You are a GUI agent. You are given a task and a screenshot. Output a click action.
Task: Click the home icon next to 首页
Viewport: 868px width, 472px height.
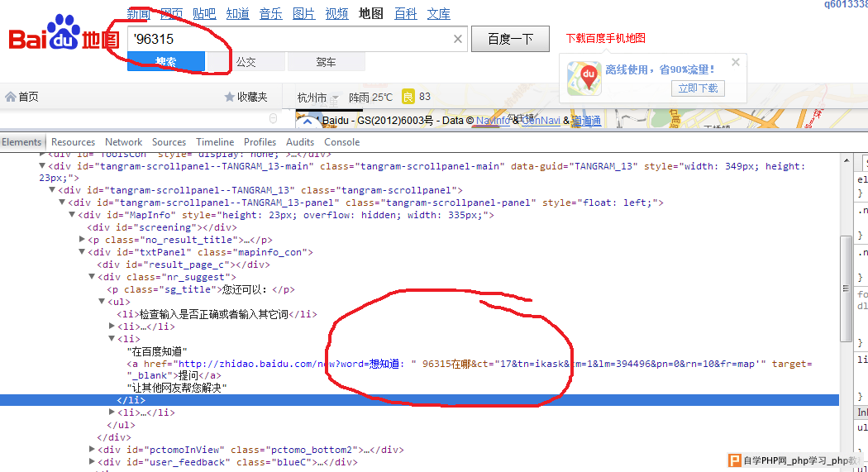(10, 97)
